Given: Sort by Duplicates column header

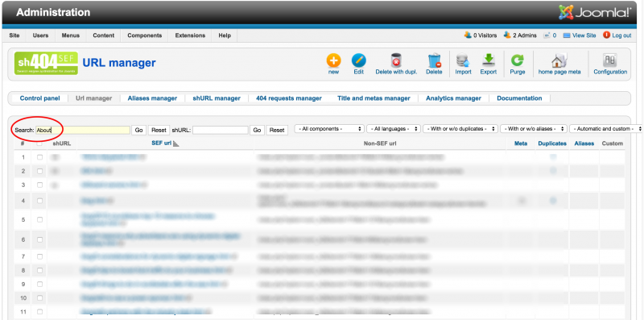Looking at the screenshot, I should pyautogui.click(x=552, y=143).
